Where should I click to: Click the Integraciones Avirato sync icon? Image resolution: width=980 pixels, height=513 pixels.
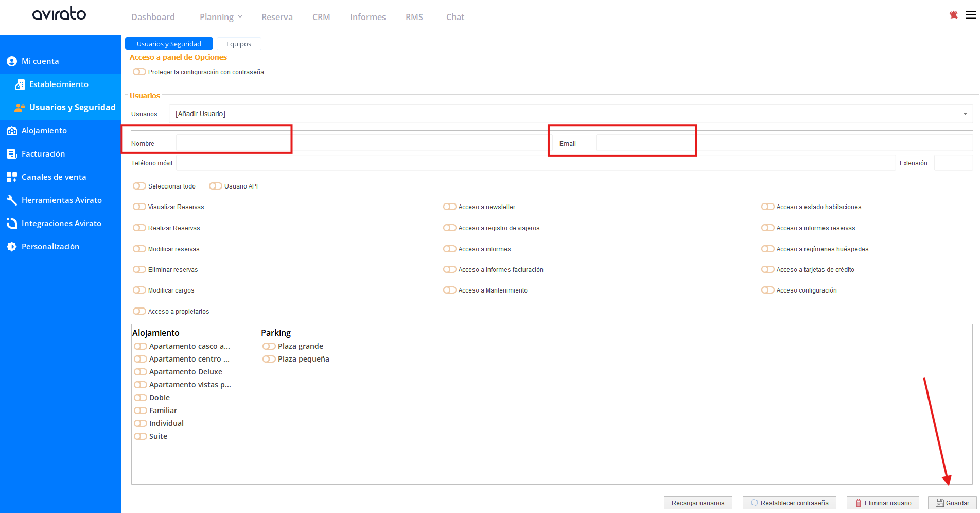click(x=12, y=224)
